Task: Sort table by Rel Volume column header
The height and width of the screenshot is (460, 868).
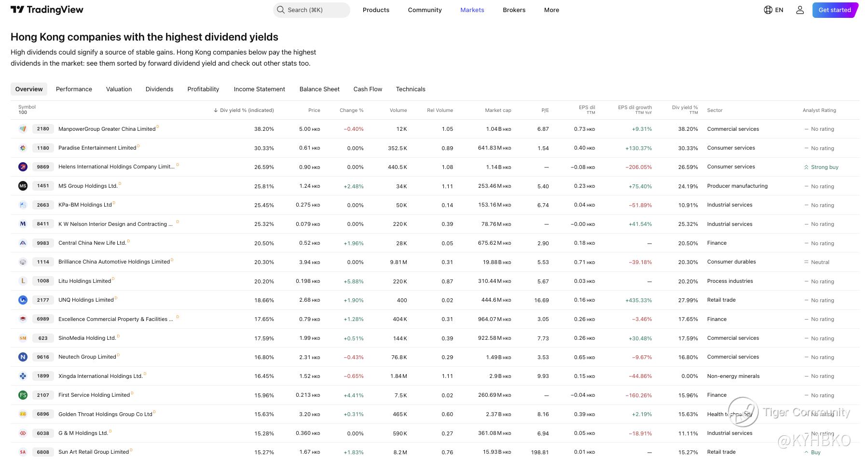Action: click(440, 110)
